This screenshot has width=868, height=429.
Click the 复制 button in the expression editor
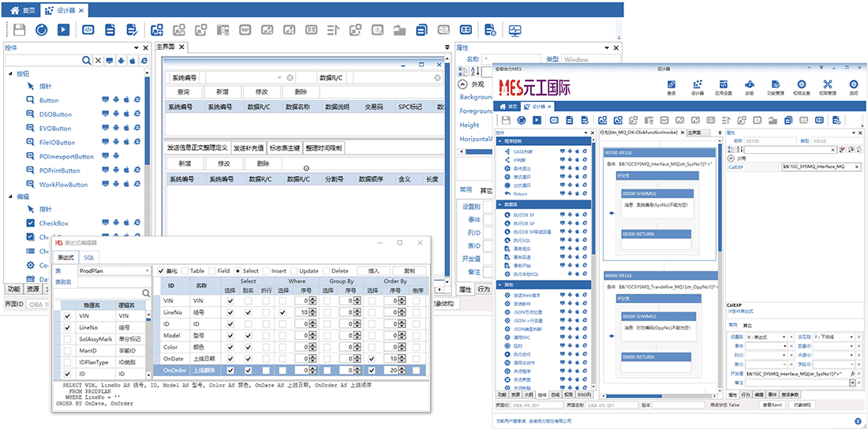tap(408, 270)
